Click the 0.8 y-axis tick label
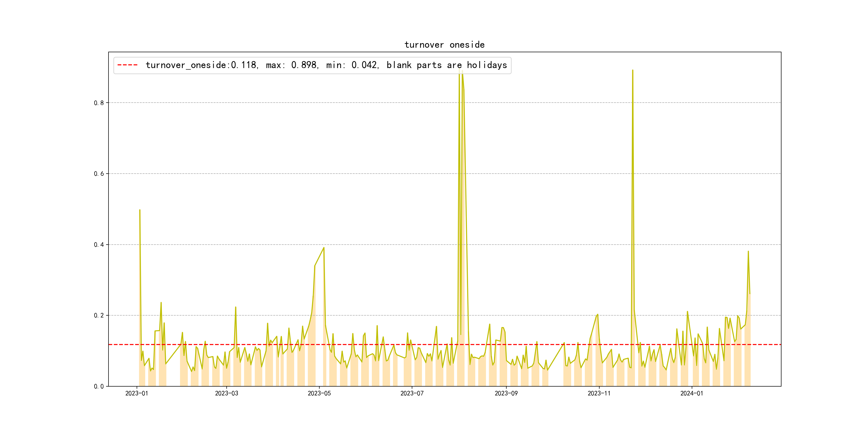The height and width of the screenshot is (434, 868). [x=99, y=103]
